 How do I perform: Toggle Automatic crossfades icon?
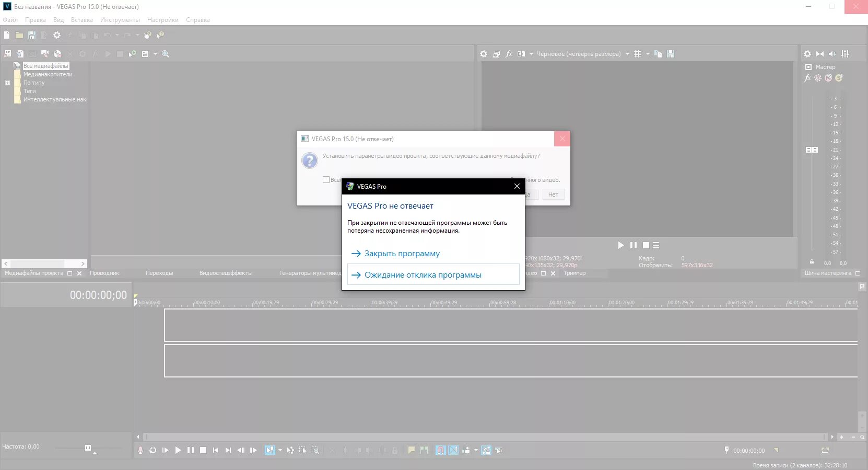tap(453, 450)
